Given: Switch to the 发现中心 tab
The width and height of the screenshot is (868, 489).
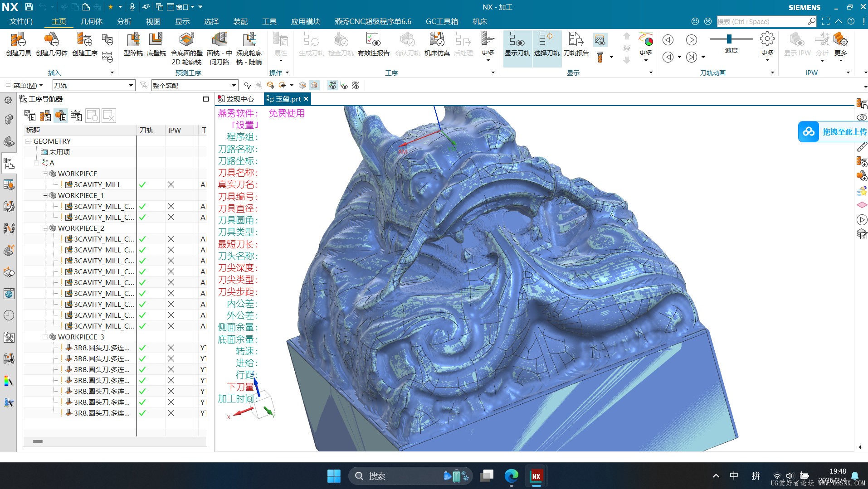Looking at the screenshot, I should point(236,99).
